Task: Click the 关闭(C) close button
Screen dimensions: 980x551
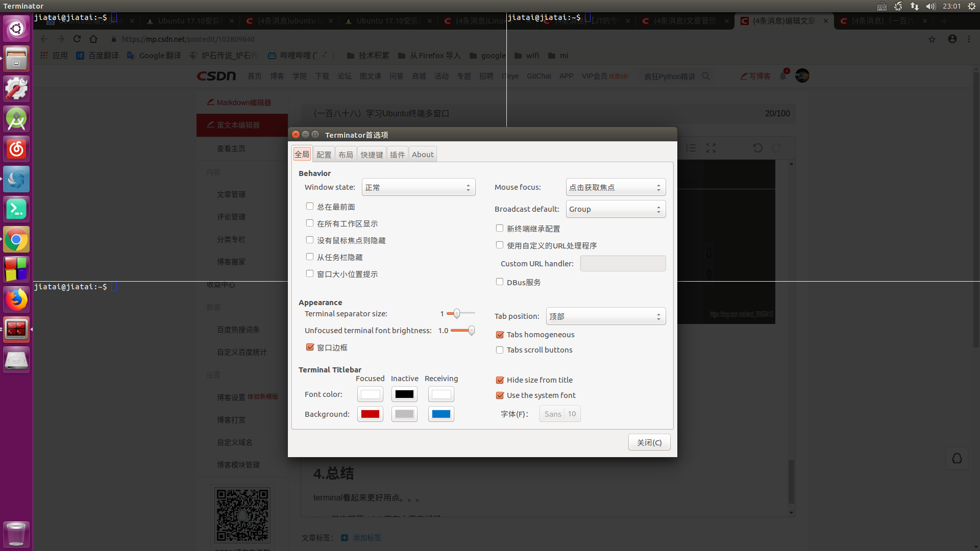Action: [x=649, y=442]
